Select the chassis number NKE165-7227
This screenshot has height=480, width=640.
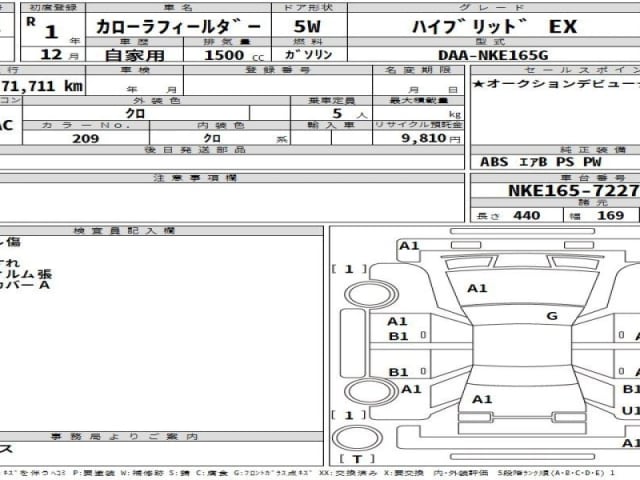[x=574, y=191]
